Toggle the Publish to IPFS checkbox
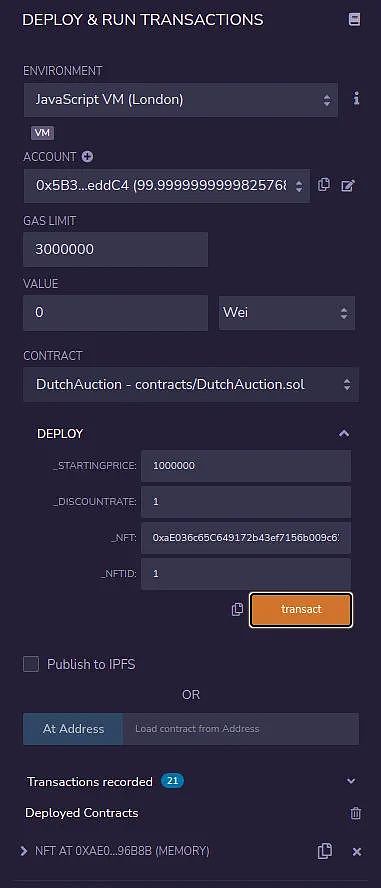 pos(31,664)
